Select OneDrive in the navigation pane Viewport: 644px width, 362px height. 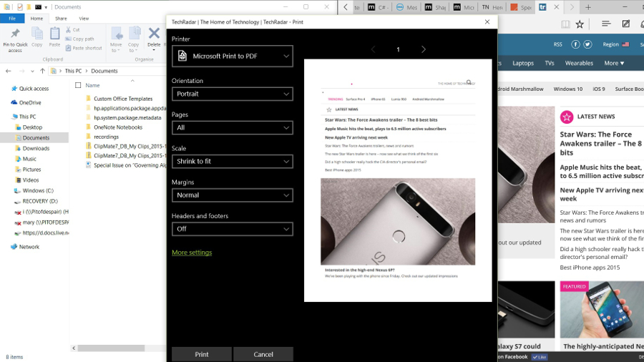30,102
